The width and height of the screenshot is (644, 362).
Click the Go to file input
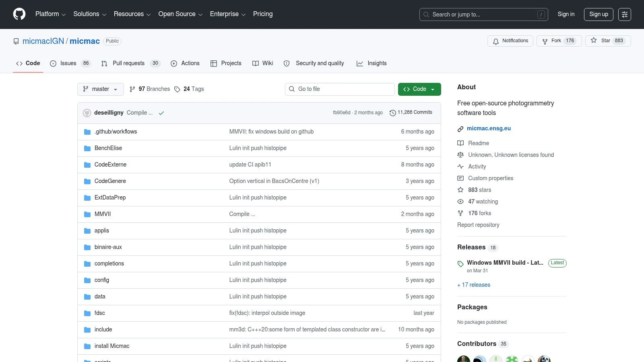340,89
